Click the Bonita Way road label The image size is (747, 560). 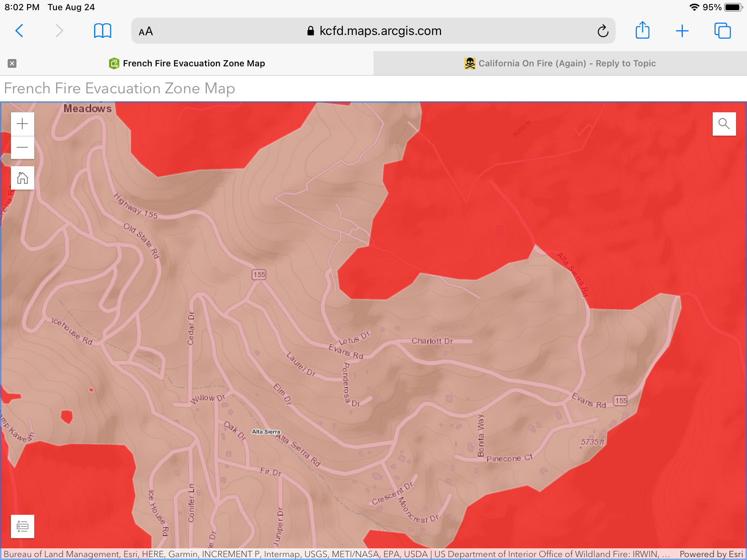click(481, 435)
